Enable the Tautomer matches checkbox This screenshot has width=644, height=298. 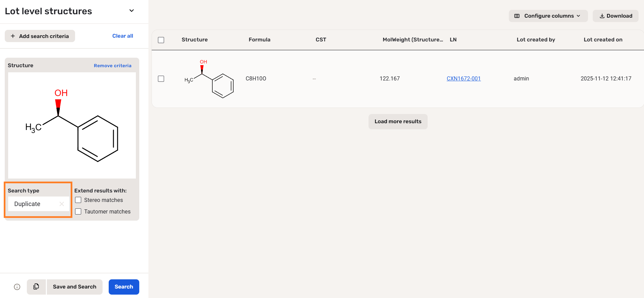point(78,211)
